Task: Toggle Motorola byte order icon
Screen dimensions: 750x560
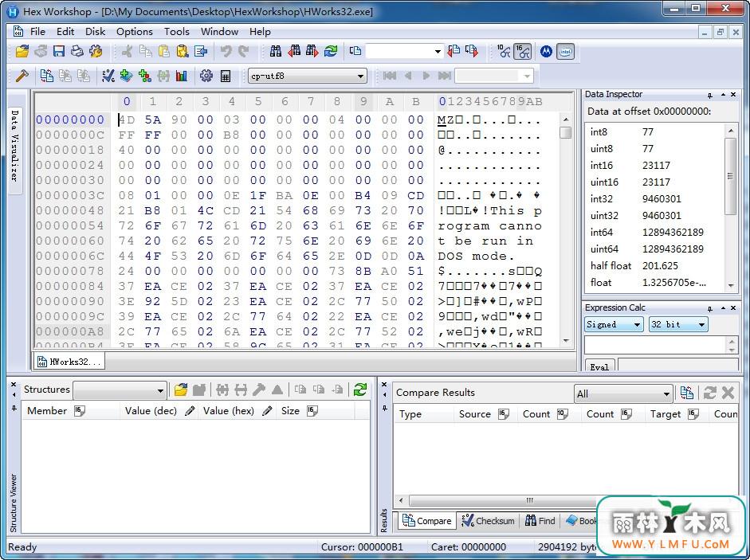Action: click(x=546, y=51)
